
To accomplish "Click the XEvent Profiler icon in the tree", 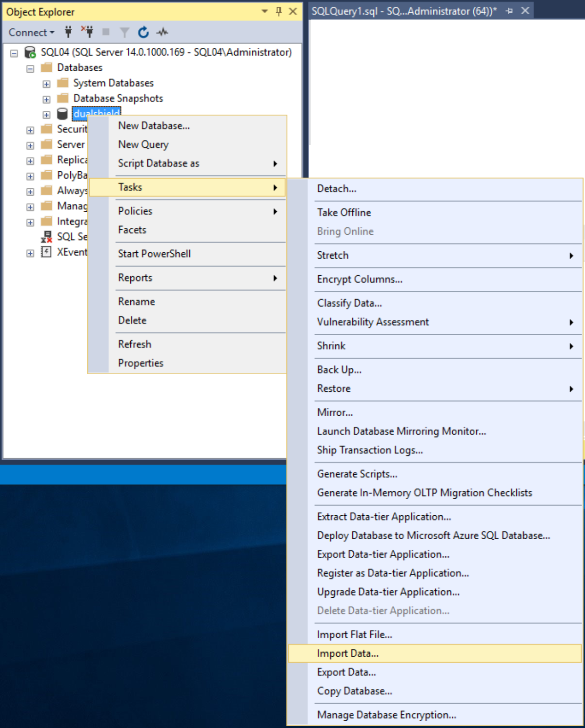I will (x=46, y=252).
